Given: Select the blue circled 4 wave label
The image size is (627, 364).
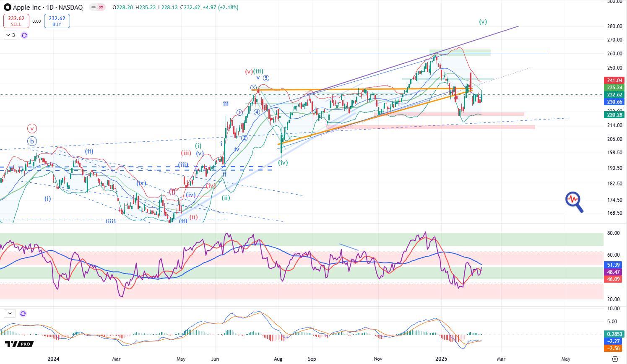Looking at the screenshot, I should pos(257,112).
